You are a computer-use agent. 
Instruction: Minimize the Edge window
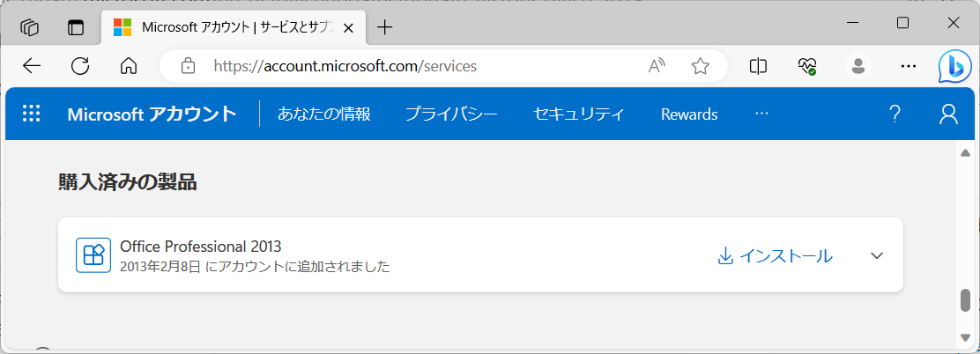click(852, 23)
